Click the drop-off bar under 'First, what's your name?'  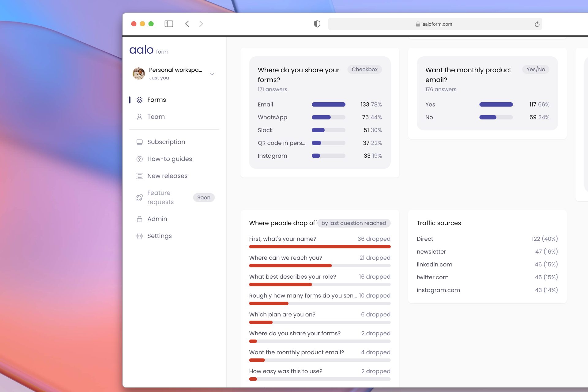point(320,247)
